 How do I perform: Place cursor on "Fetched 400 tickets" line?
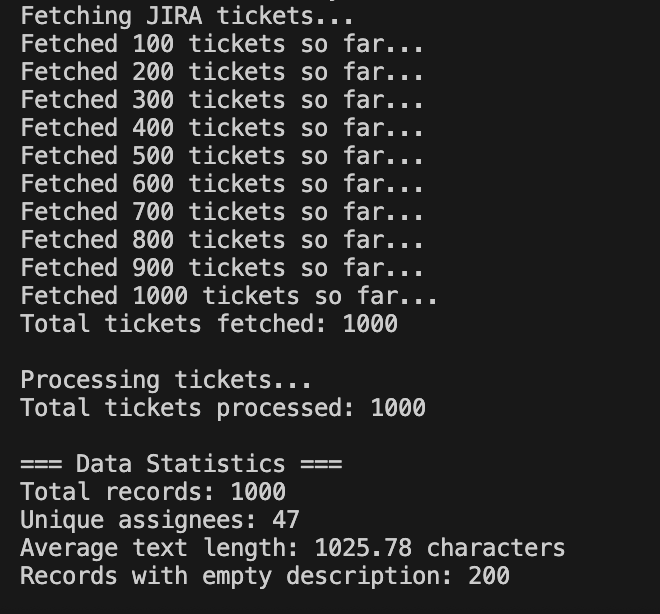click(222, 128)
